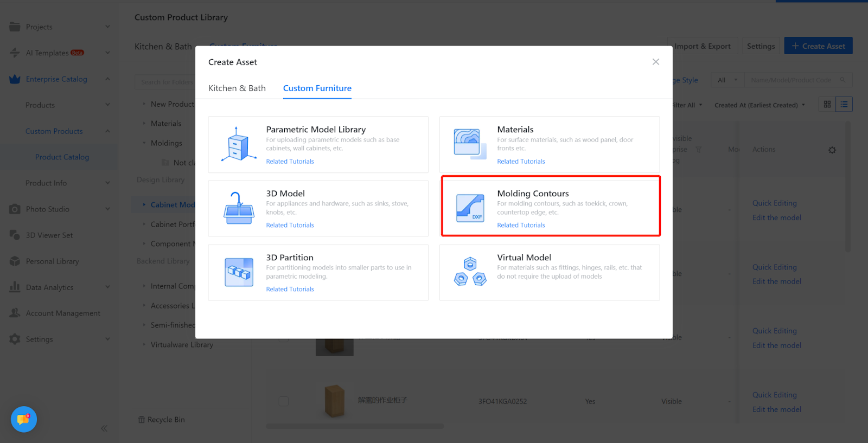
Task: Close the Create Asset dialog
Action: click(x=656, y=62)
